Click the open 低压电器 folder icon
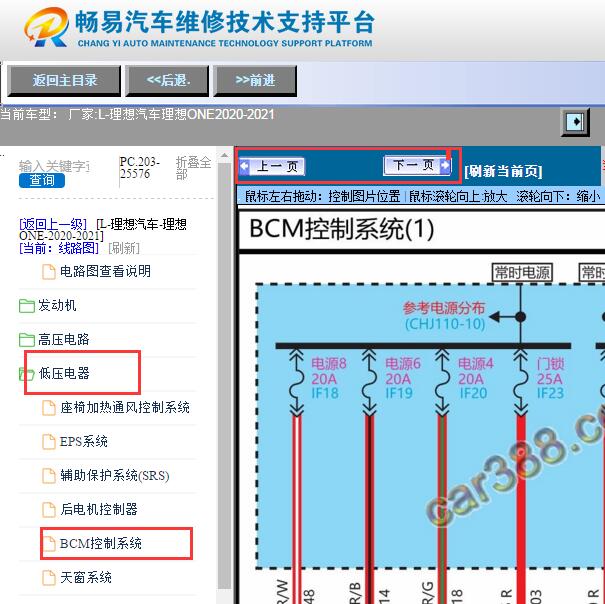 coord(27,374)
